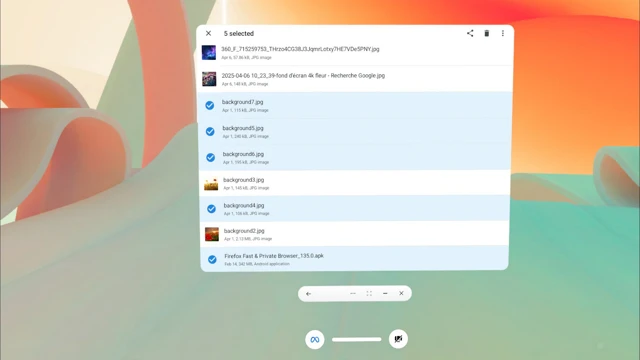Deselect background4.jpg checkmark

[211, 209]
